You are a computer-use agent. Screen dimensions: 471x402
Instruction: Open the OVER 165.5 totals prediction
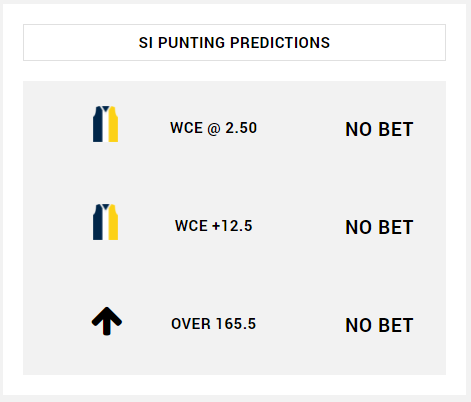point(214,324)
